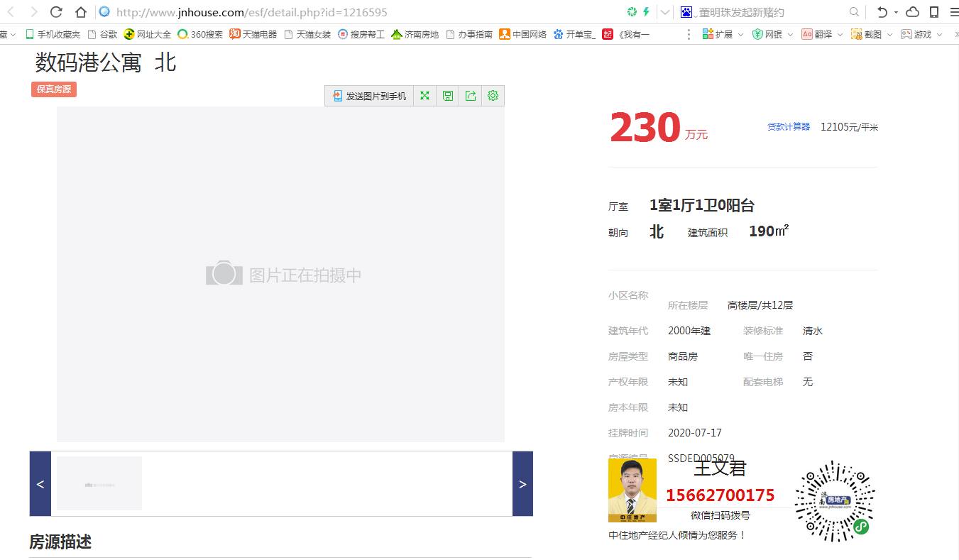Open the 截图 screenshot dropdown
The width and height of the screenshot is (959, 560).
(872, 34)
